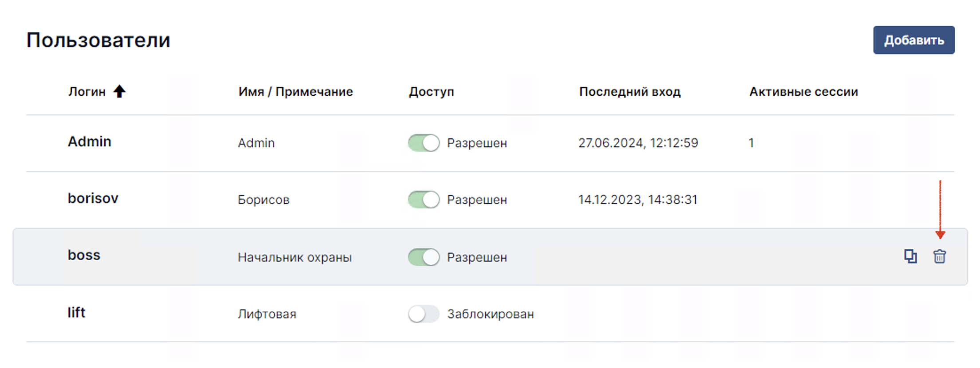Viewport: 980px width, 368px height.
Task: Open the lift user entry
Action: [x=76, y=312]
